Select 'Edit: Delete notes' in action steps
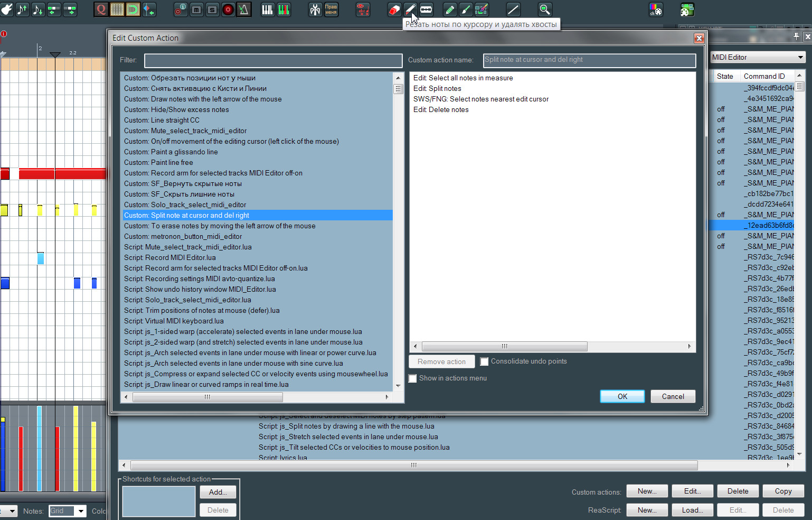 (x=441, y=109)
